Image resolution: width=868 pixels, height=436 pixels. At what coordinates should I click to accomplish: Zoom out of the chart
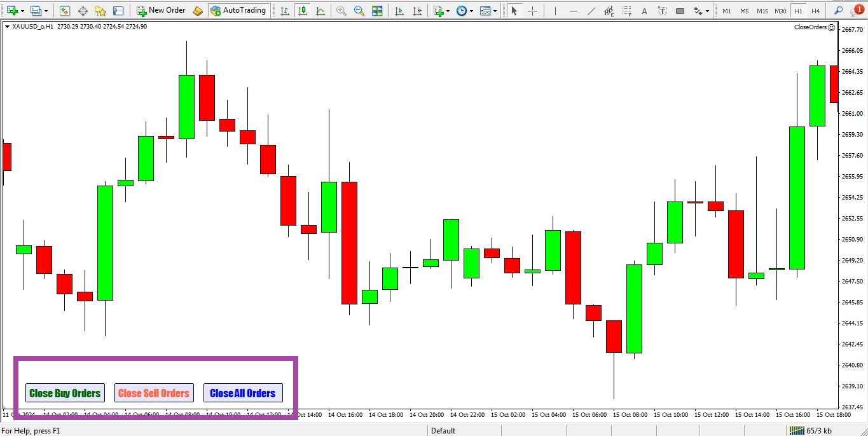(359, 11)
